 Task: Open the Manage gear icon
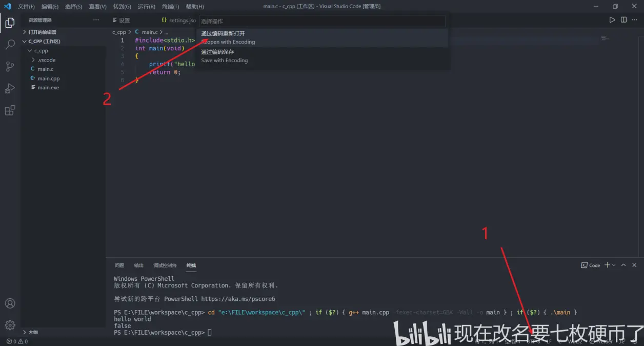tap(10, 325)
